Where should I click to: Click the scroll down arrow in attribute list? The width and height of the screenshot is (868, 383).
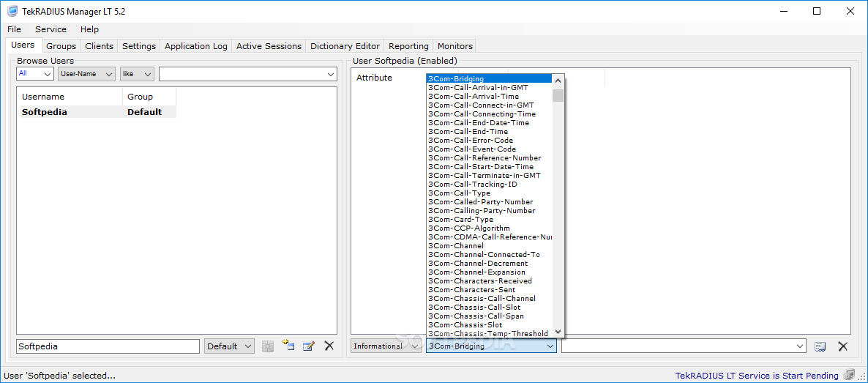558,332
